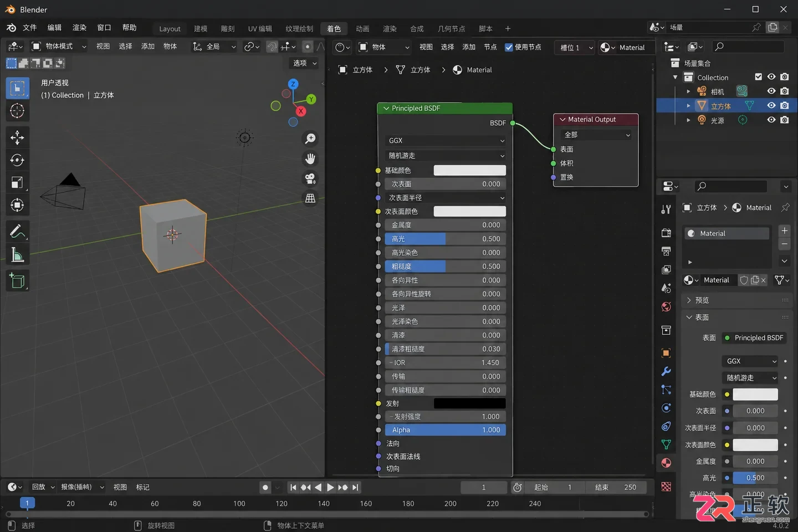Viewport: 798px width, 532px height.
Task: Hide the 相机 object in viewport
Action: click(771, 91)
